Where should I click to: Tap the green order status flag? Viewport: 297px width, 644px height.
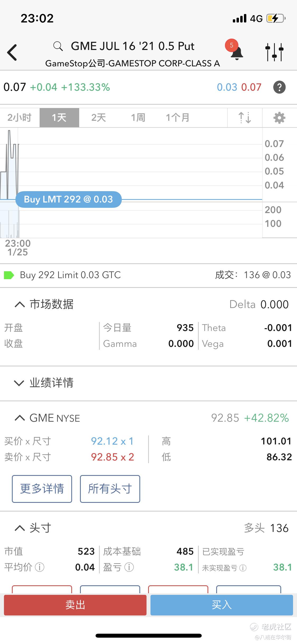click(x=9, y=275)
